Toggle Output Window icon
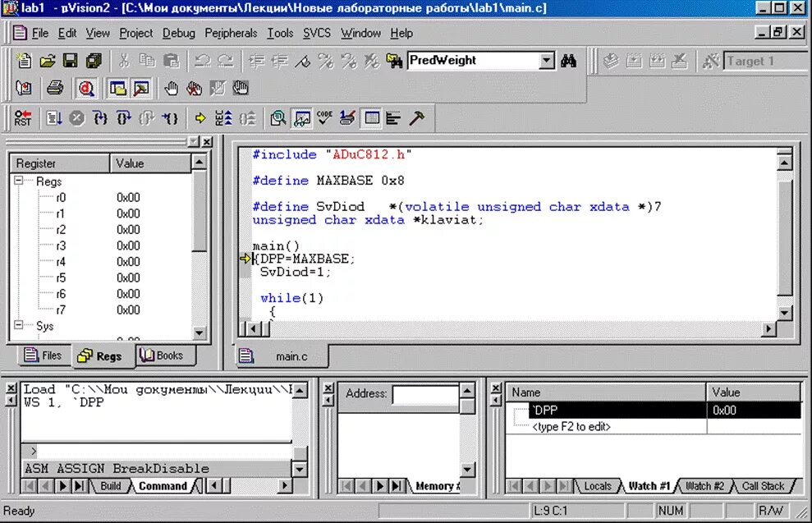Screen dimensions: 812x523 tap(141, 89)
